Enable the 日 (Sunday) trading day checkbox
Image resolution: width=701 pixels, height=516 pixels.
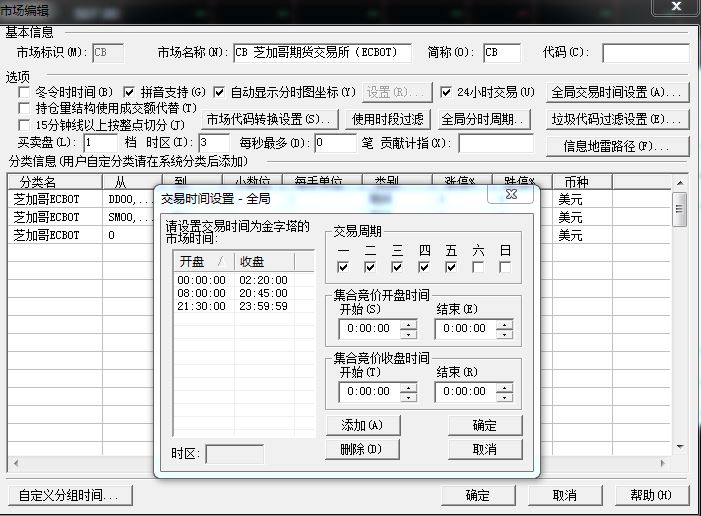pos(505,267)
